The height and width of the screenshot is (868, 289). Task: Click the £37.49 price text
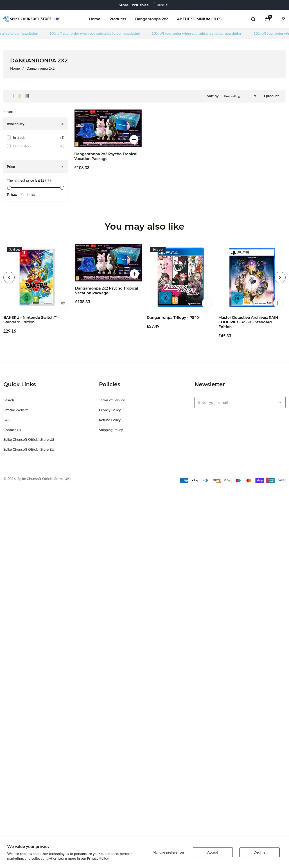pyautogui.click(x=153, y=326)
